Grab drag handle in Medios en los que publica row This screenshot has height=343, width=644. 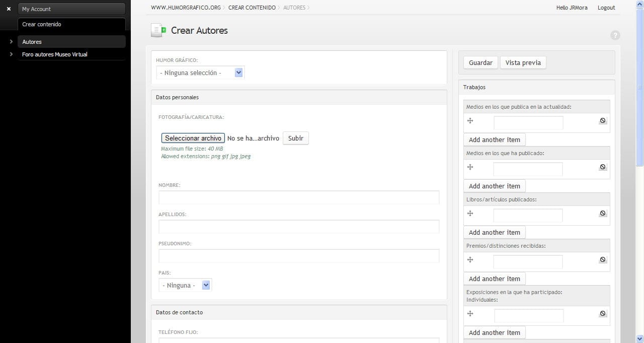[x=470, y=121]
